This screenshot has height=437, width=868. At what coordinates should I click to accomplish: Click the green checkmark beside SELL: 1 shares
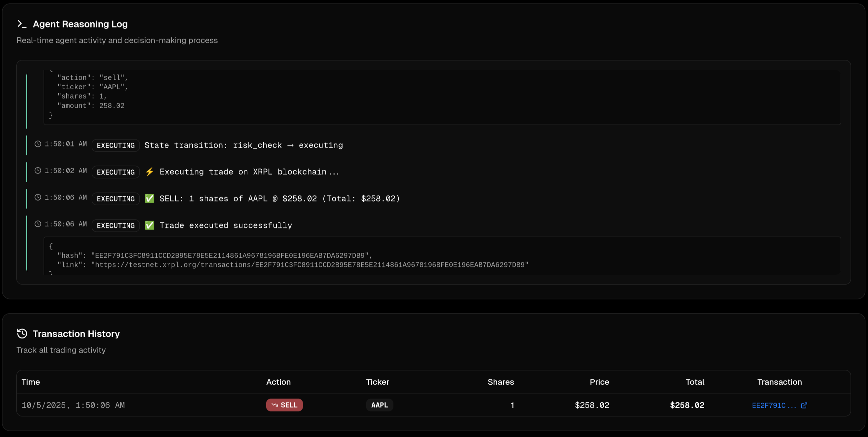149,199
